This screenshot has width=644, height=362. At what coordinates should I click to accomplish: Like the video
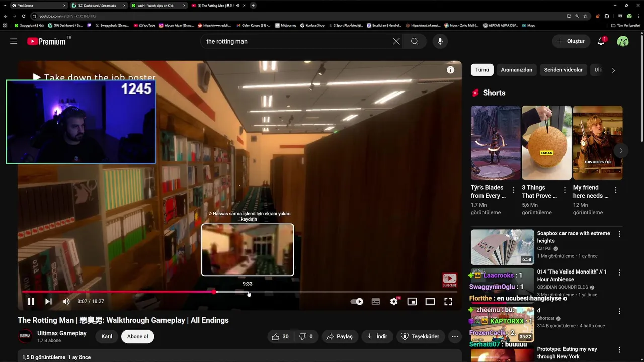tap(281, 337)
